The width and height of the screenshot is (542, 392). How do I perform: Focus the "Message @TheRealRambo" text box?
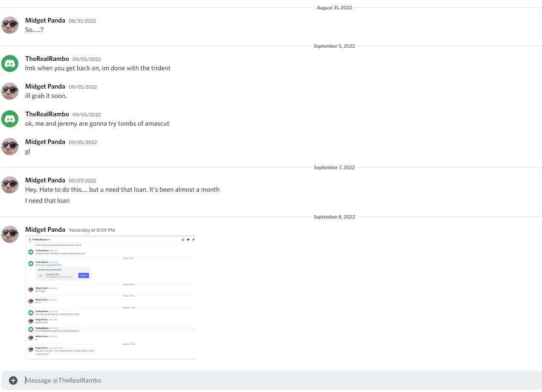point(277,380)
